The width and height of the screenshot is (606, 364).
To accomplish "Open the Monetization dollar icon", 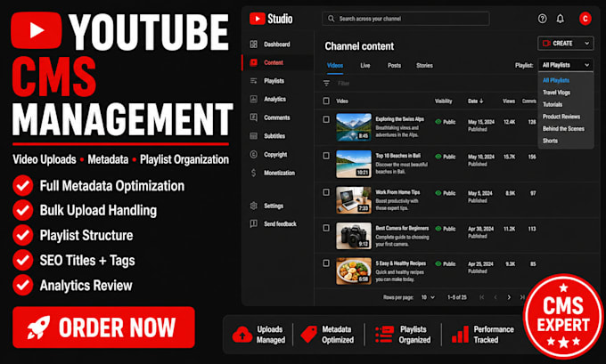I will pos(253,173).
